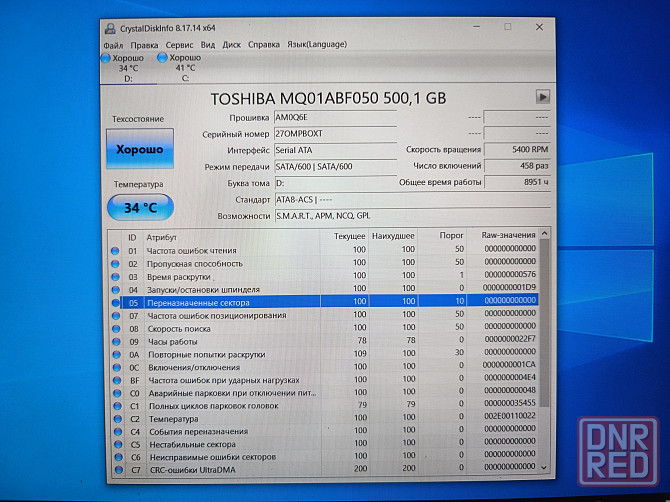Click status dot for Часы работы
Screen dimensions: 670x502
coord(116,341)
